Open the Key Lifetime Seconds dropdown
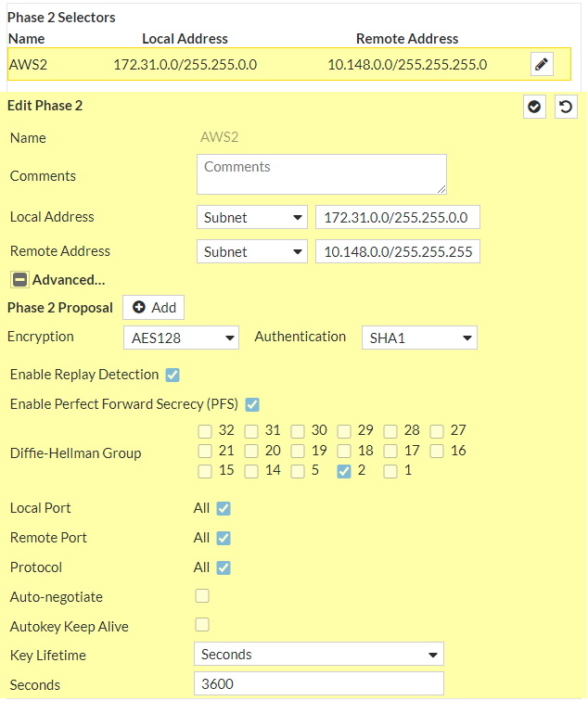 point(319,654)
